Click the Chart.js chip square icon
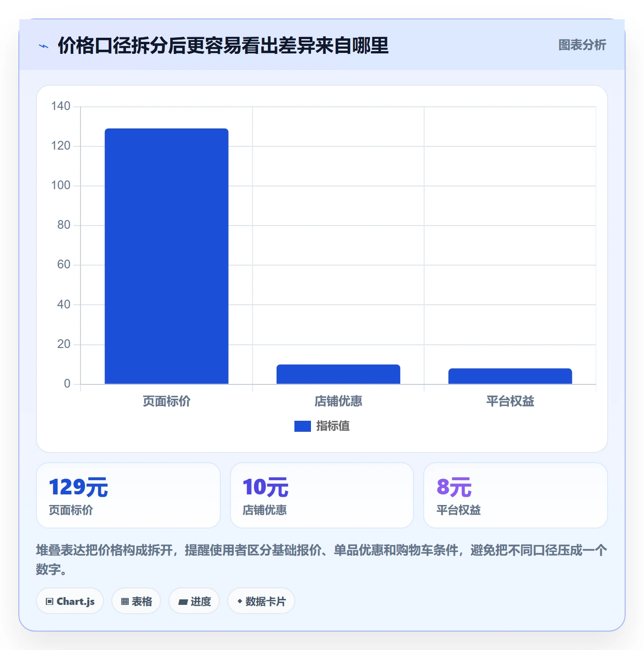The image size is (644, 650). click(x=50, y=602)
